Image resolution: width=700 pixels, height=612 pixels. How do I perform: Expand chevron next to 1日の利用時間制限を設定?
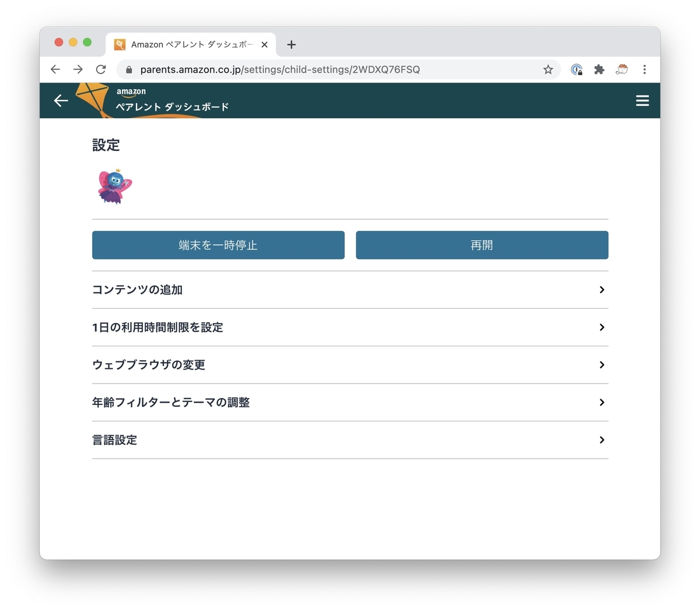602,328
